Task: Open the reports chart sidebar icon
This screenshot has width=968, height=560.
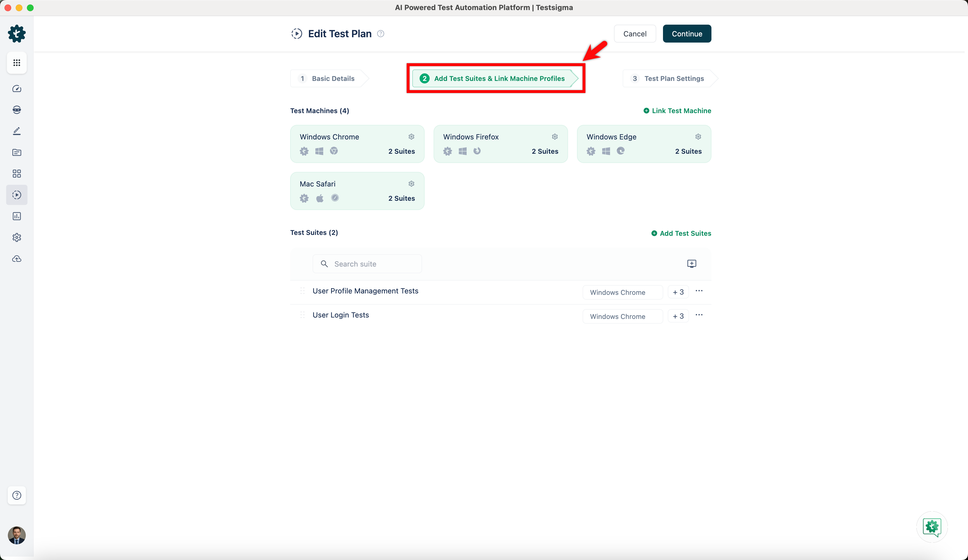Action: 17,216
